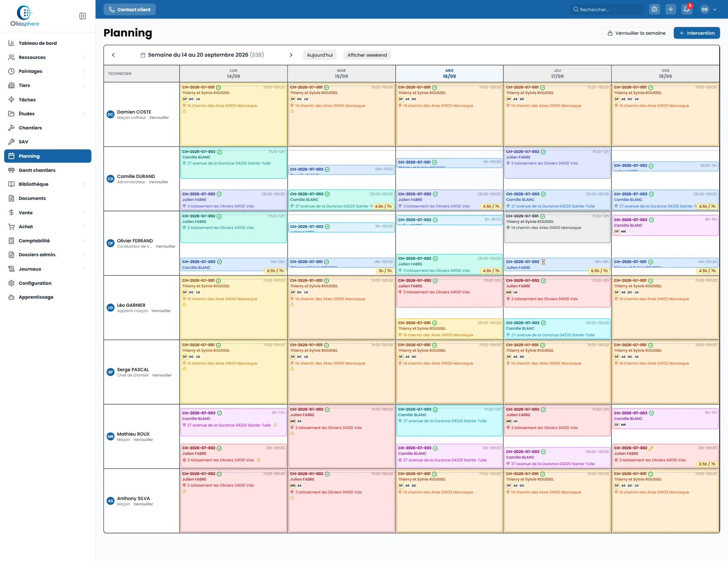
Task: Open the SAV page
Action: (48, 142)
